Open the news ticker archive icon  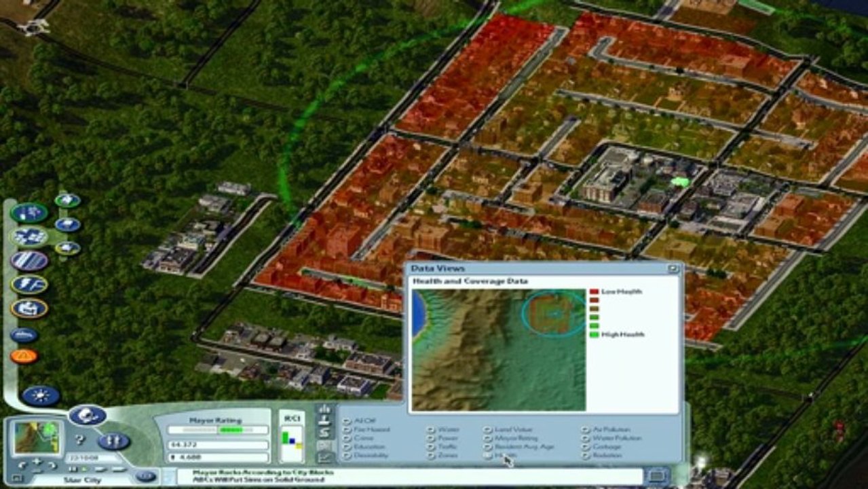click(657, 475)
